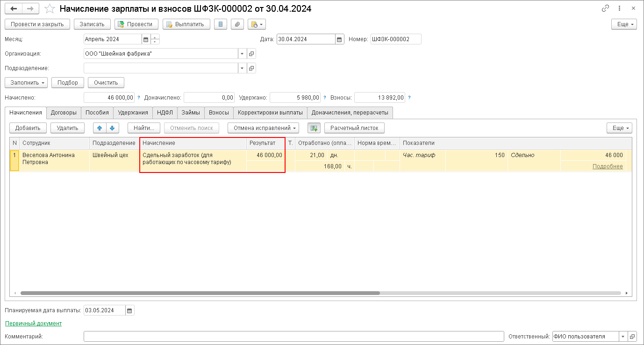Open calendar for planned payment date

[x=129, y=310]
